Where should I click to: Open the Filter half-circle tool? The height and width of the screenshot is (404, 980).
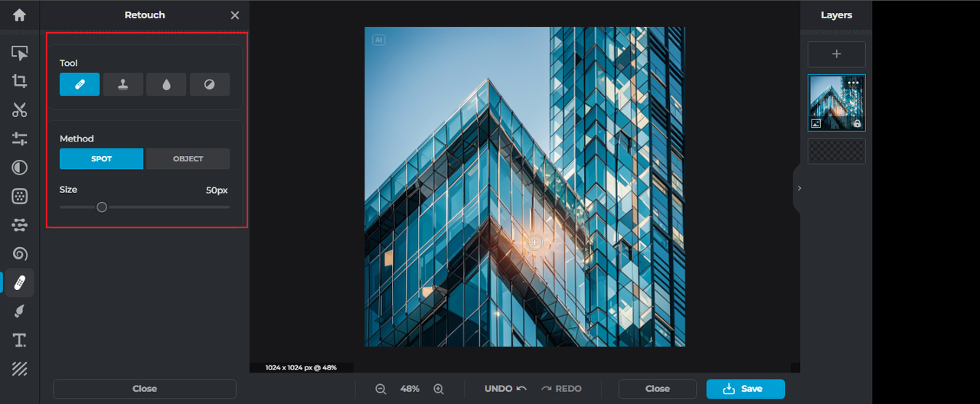(19, 168)
